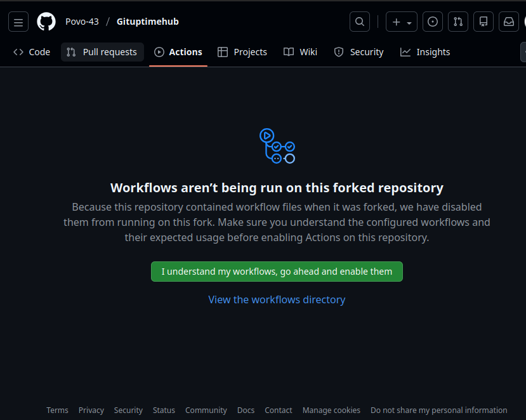Screen dimensions: 526x420
Task: Open the Pull requests tab
Action: pyautogui.click(x=102, y=52)
